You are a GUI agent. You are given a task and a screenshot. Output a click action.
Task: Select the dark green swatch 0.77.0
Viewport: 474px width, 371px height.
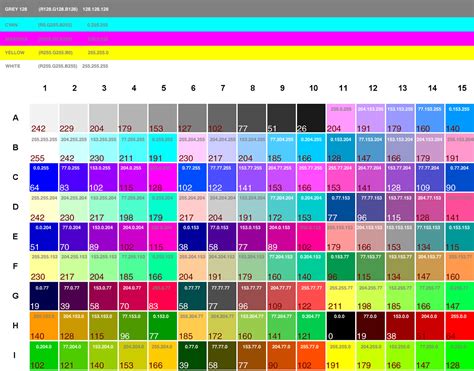192,355
